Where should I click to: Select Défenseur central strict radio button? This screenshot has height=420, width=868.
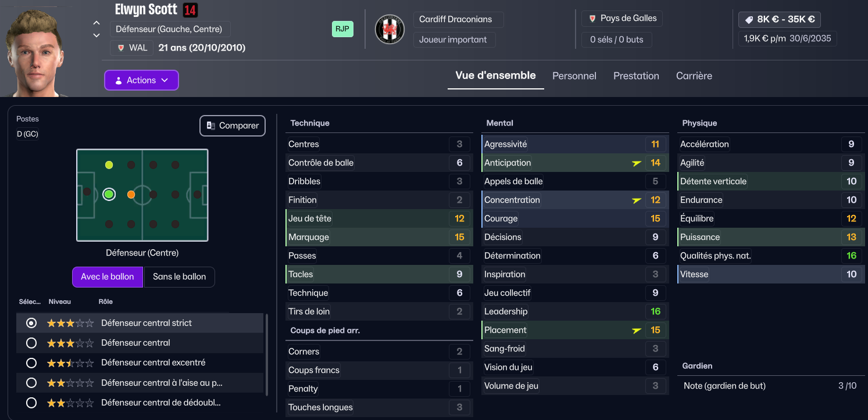31,323
